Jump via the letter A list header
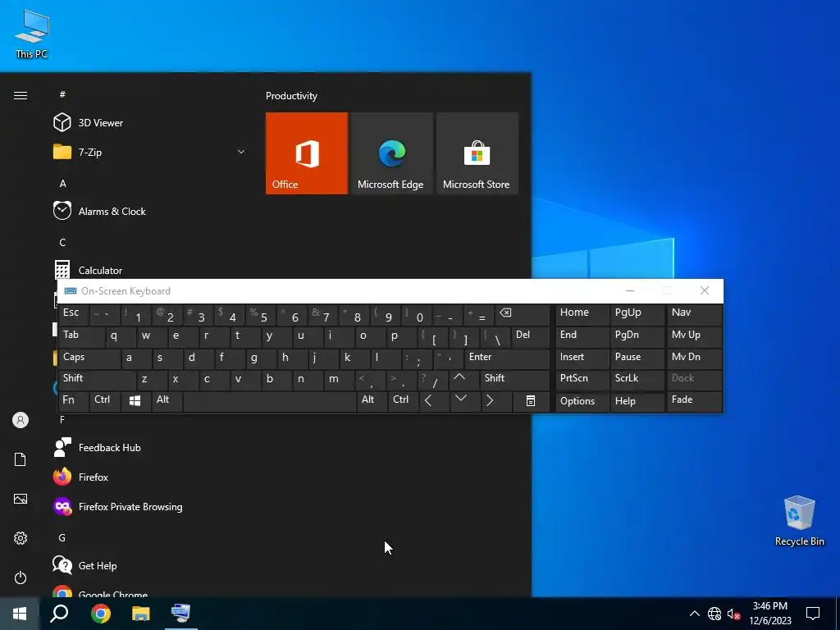840x630 pixels. pos(62,184)
